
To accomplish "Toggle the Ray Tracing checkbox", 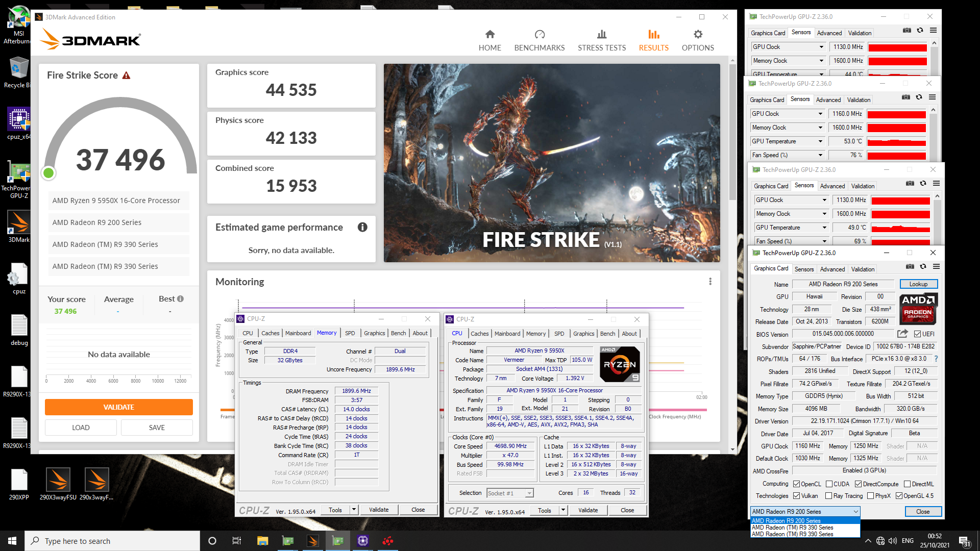I will pos(829,496).
